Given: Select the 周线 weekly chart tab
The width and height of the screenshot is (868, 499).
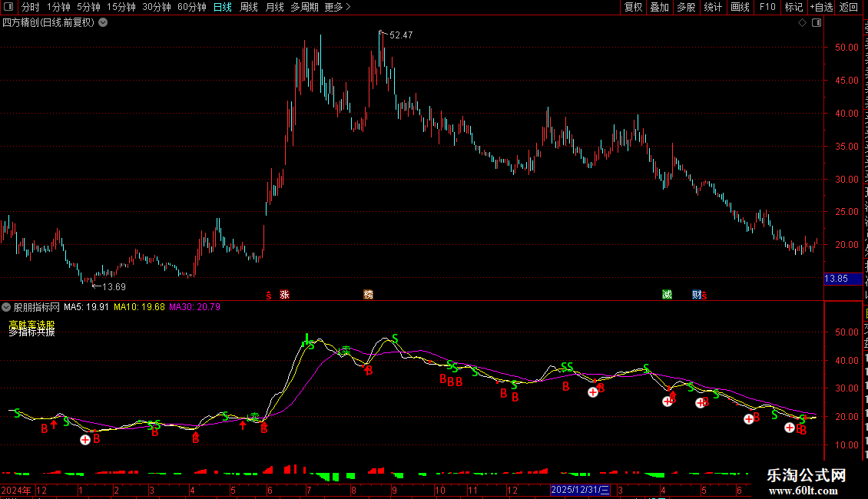Looking at the screenshot, I should [249, 7].
